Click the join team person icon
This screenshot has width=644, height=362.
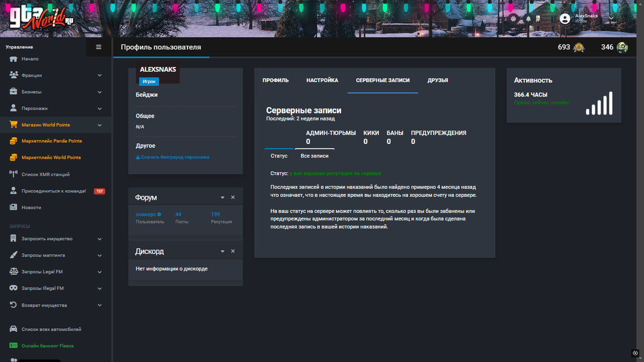14,191
